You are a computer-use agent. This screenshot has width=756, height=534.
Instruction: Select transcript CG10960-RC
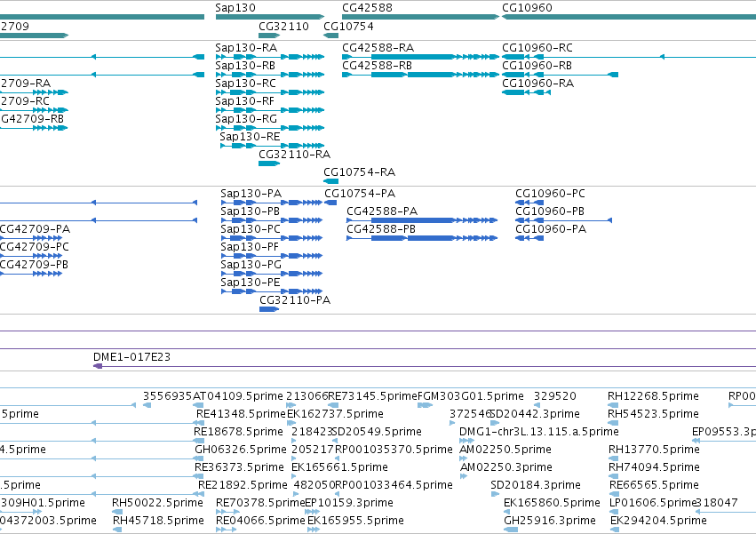pos(537,48)
